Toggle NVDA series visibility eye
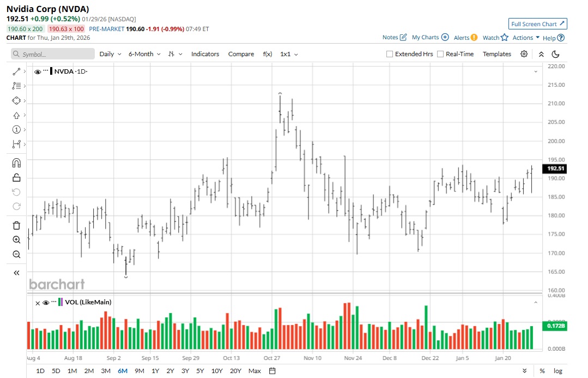 (38, 71)
